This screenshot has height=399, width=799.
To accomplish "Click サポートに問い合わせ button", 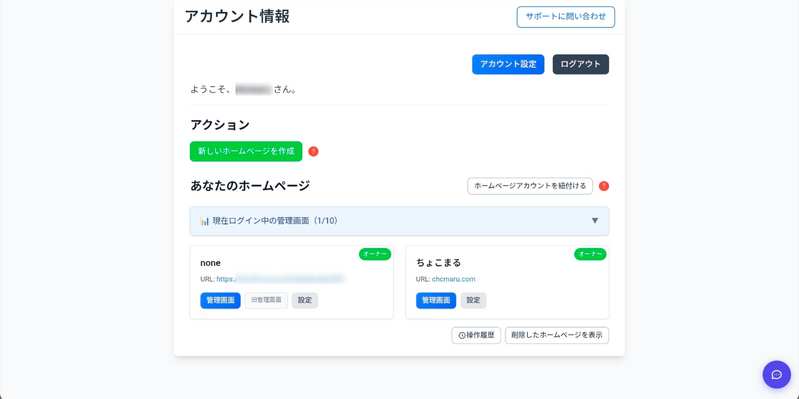I will (566, 17).
